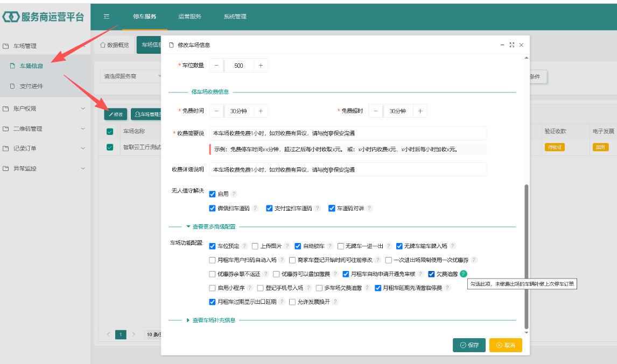617x364 pixels.
Task: Open the 停车服务 top tab
Action: coord(144,17)
